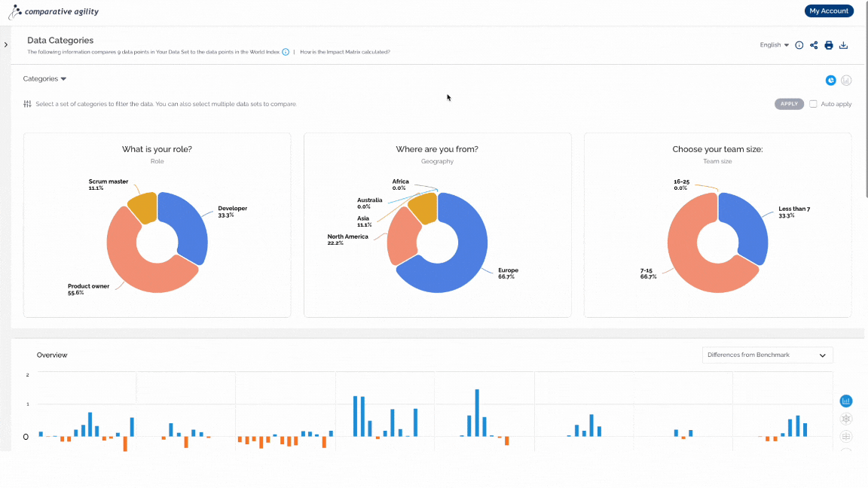Open the info icon beside English
868x488 pixels.
point(799,45)
